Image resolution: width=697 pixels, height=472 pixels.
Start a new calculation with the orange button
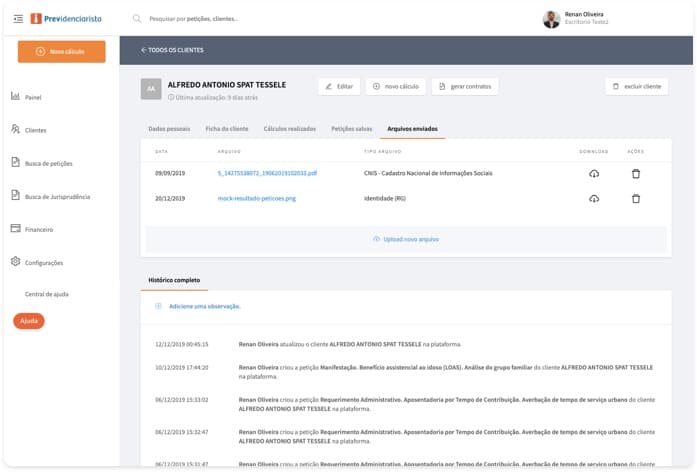point(62,52)
